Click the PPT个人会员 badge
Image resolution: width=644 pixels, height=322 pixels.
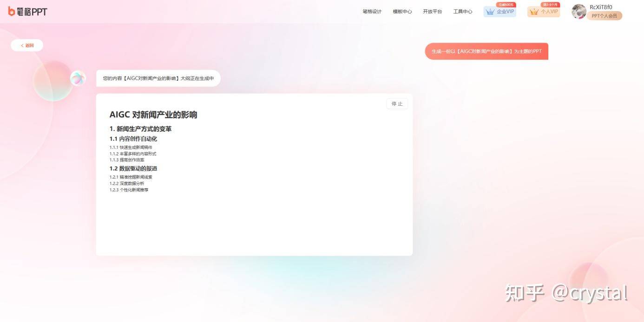tap(604, 16)
